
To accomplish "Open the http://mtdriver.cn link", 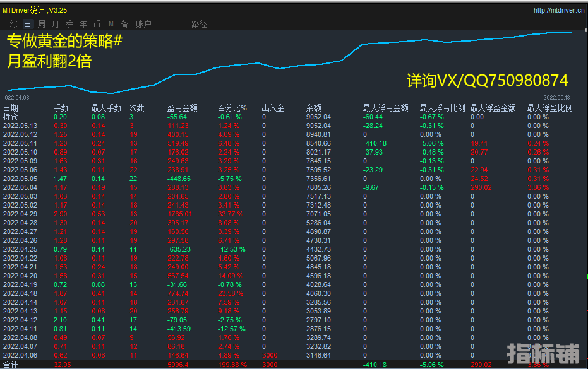I will tap(559, 10).
